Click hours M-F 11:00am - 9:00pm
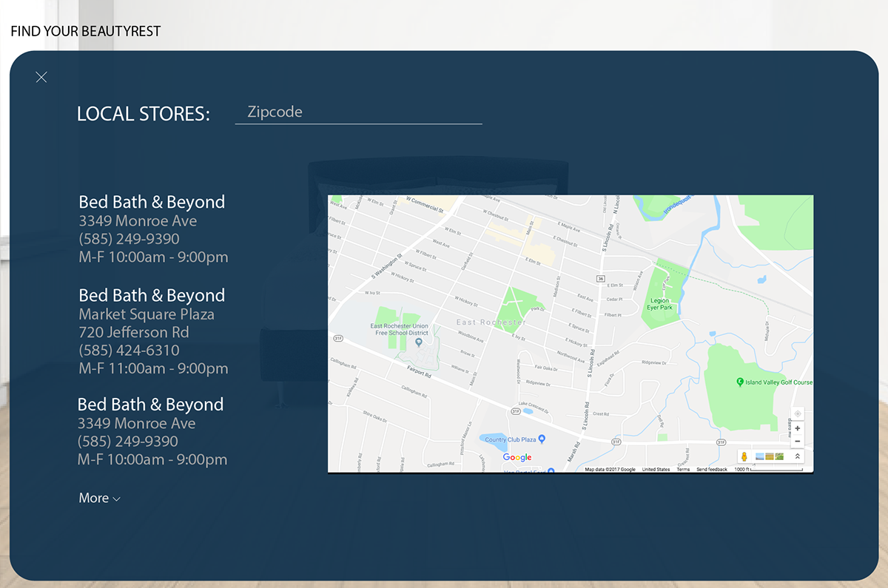 [153, 368]
